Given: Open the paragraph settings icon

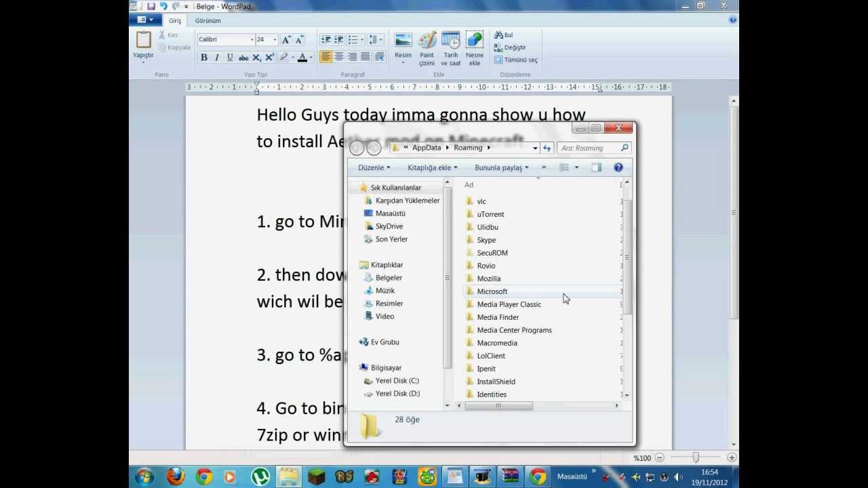Looking at the screenshot, I should [x=379, y=57].
